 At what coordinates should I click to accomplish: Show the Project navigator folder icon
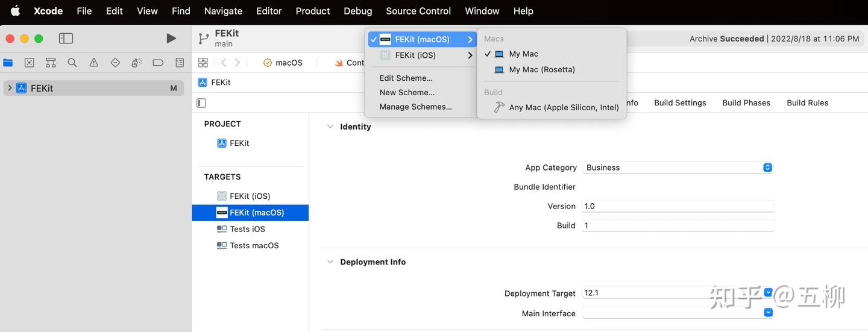(8, 63)
